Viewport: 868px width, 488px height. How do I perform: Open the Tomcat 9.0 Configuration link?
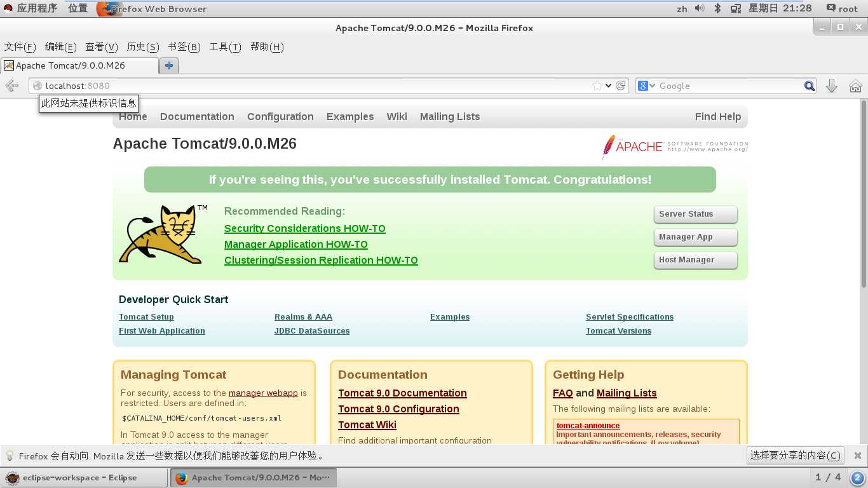[398, 409]
